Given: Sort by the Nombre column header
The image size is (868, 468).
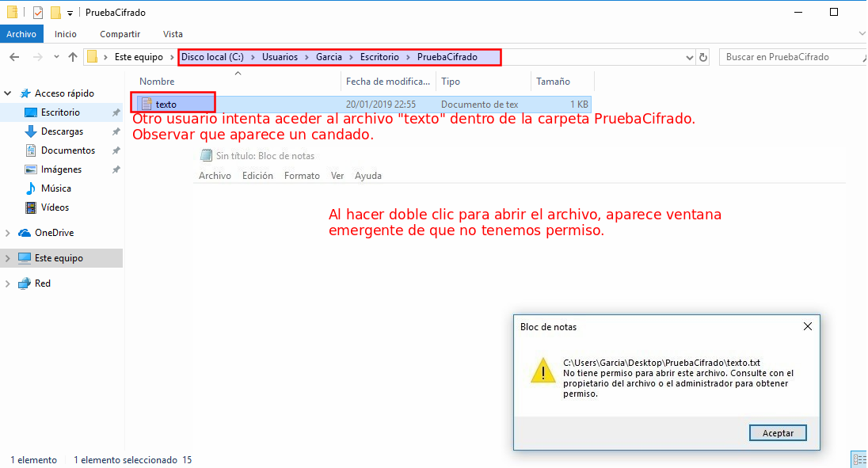Looking at the screenshot, I should point(157,82).
